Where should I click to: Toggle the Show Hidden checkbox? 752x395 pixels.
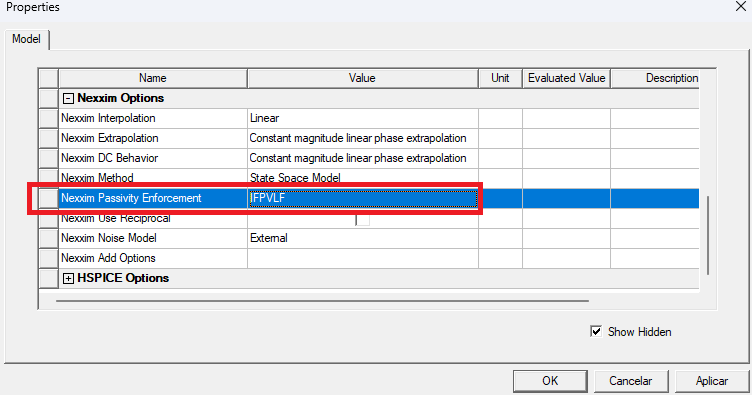point(596,331)
